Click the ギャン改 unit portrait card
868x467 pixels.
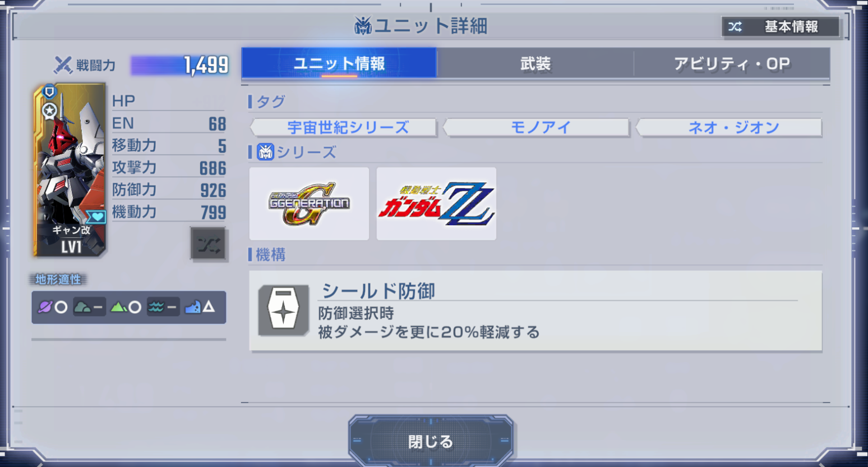70,170
